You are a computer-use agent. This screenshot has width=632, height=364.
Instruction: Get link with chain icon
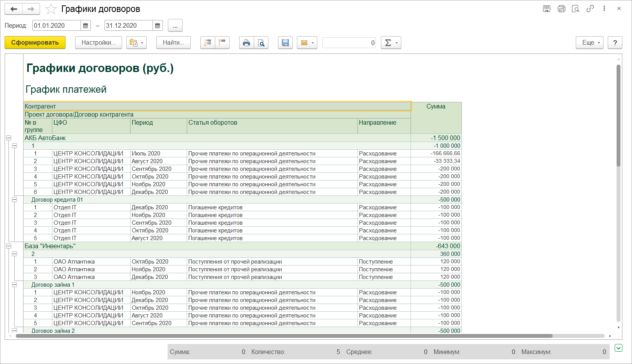(x=590, y=9)
